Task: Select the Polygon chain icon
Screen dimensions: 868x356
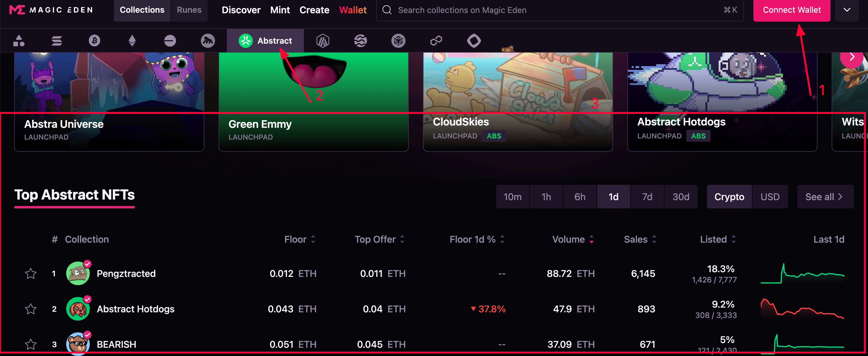Action: tap(436, 41)
